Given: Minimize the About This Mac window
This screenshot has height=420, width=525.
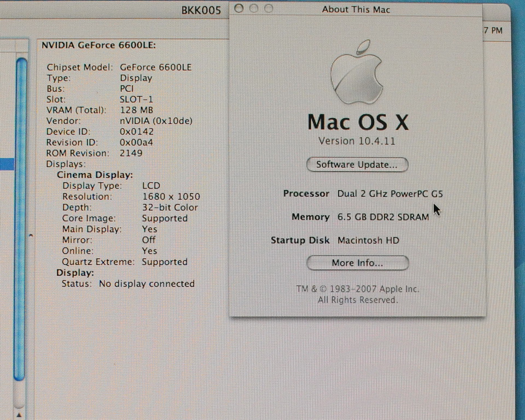Looking at the screenshot, I should [x=254, y=8].
